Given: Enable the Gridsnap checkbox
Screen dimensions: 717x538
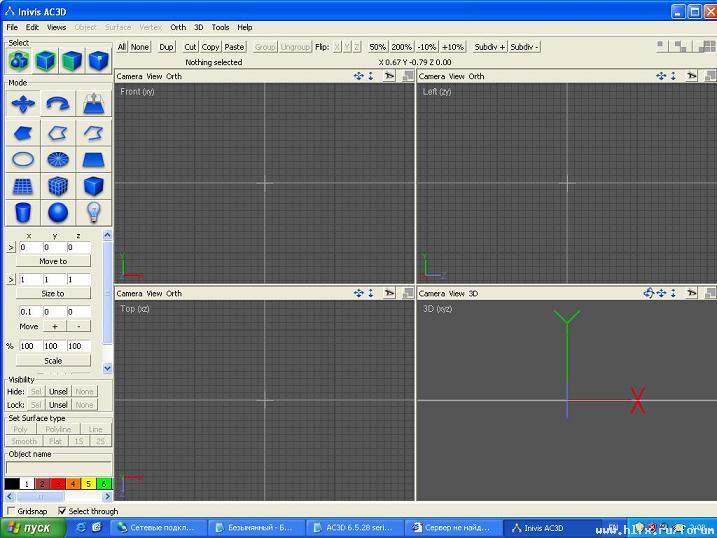Looking at the screenshot, I should coord(11,511).
